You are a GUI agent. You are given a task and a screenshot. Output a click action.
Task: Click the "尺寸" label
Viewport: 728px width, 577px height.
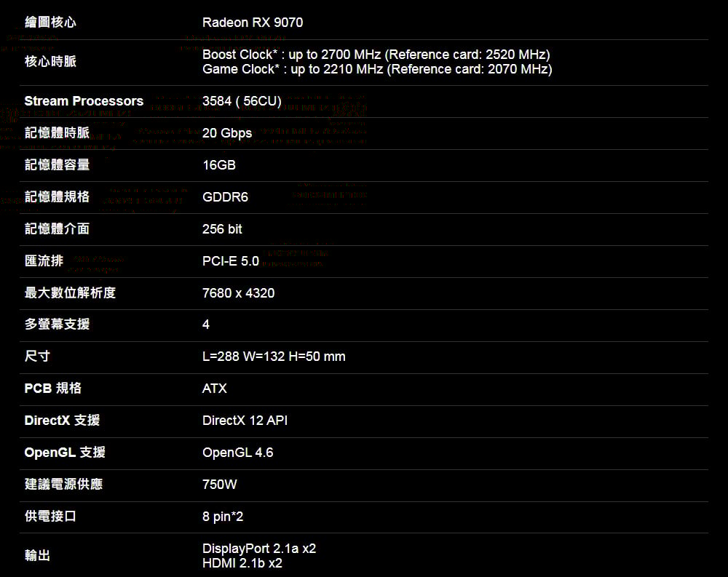point(37,356)
